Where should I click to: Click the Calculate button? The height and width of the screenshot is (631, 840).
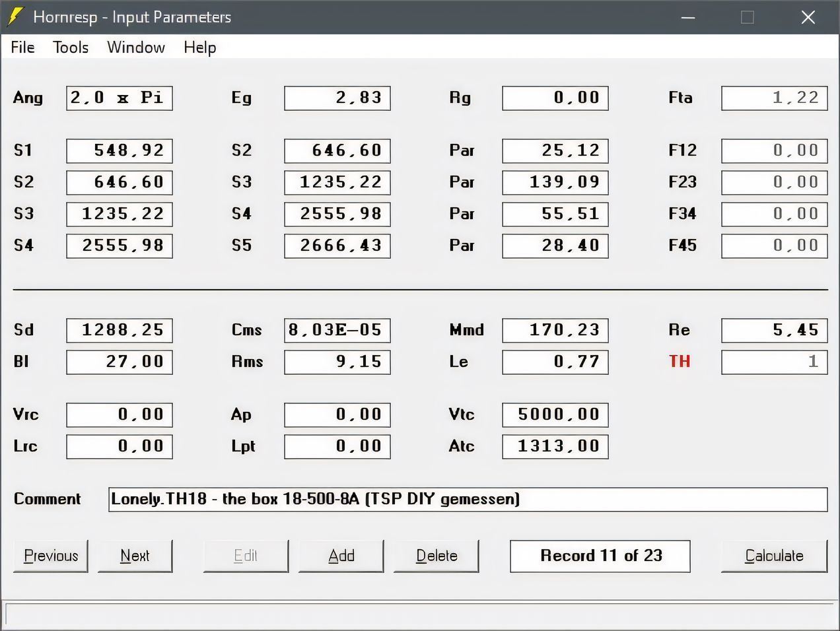[774, 556]
